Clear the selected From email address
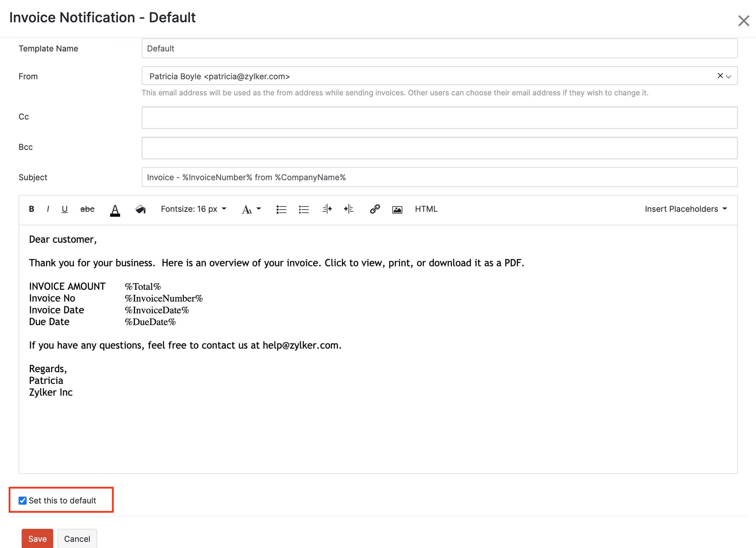Screen dimensions: 756x548 (x=720, y=75)
